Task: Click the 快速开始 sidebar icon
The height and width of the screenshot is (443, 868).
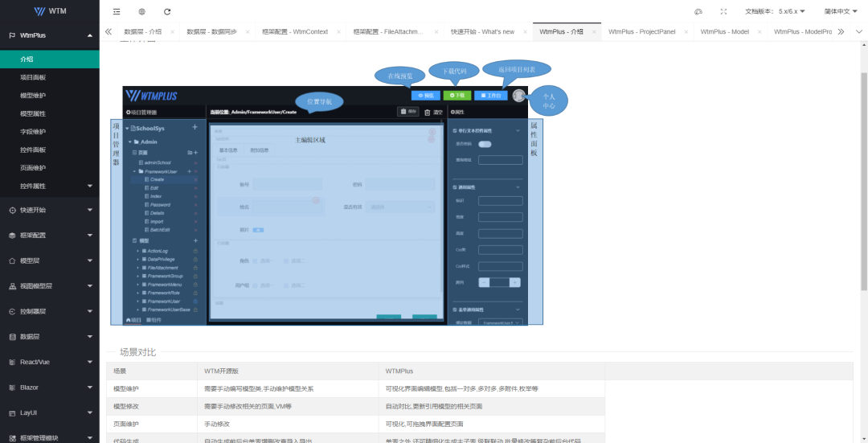Action: pos(12,211)
